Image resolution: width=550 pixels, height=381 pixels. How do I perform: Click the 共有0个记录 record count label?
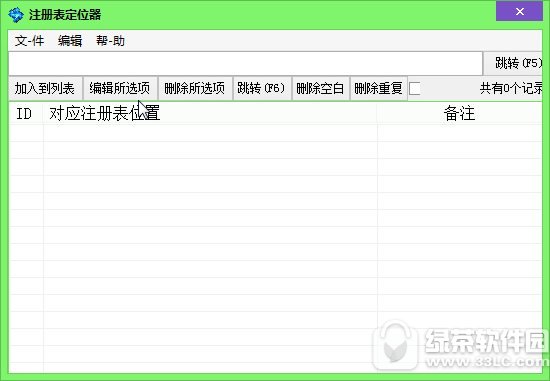point(511,88)
